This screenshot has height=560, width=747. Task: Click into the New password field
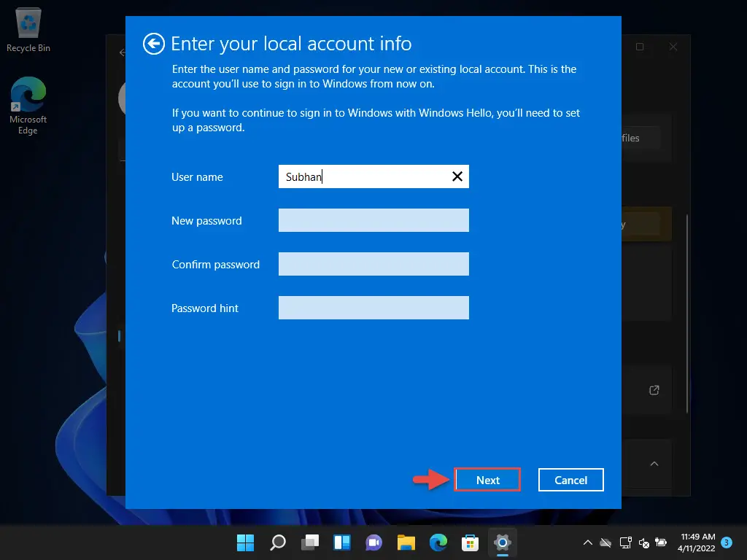pyautogui.click(x=373, y=220)
